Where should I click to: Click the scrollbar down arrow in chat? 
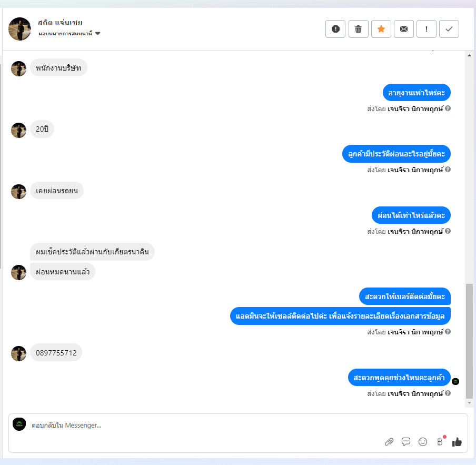pos(469,403)
